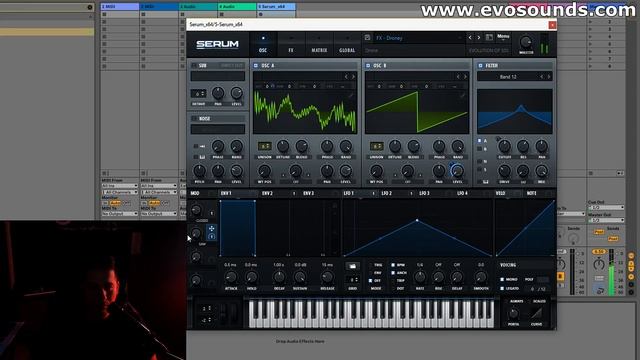Adjust the SUB octave stepper

(198, 93)
